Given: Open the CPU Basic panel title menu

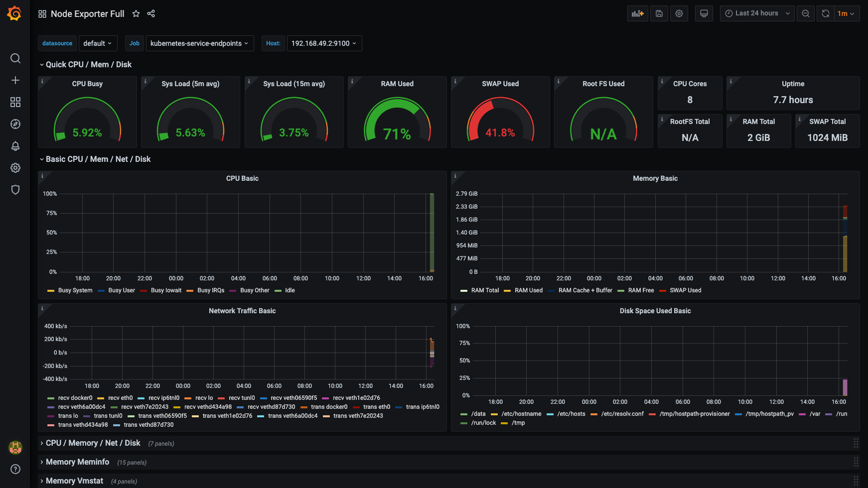Looking at the screenshot, I should tap(242, 178).
